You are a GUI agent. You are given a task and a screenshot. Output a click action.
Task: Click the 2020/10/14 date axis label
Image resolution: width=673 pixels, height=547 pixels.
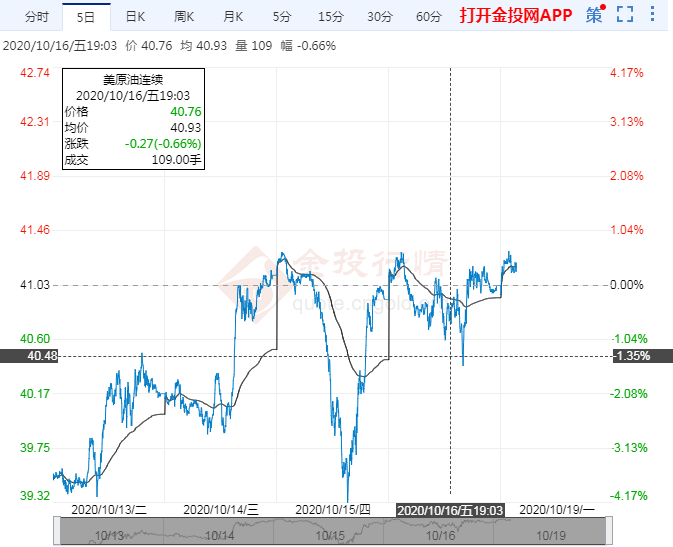pos(221,509)
